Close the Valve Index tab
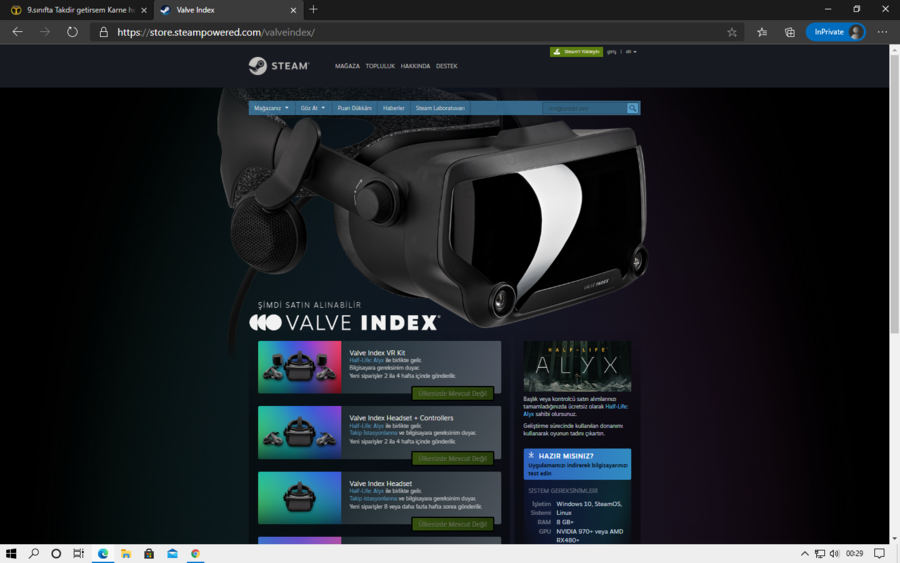 pyautogui.click(x=293, y=10)
